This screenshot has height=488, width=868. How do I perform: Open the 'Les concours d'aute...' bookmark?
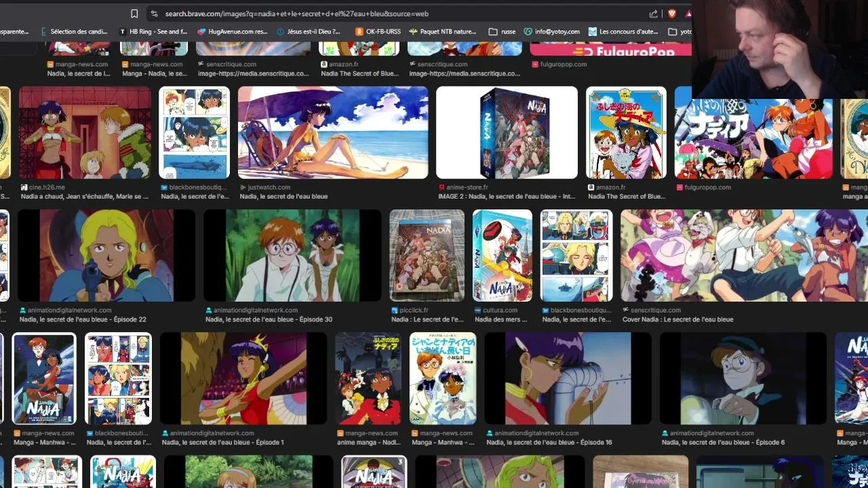pyautogui.click(x=623, y=31)
